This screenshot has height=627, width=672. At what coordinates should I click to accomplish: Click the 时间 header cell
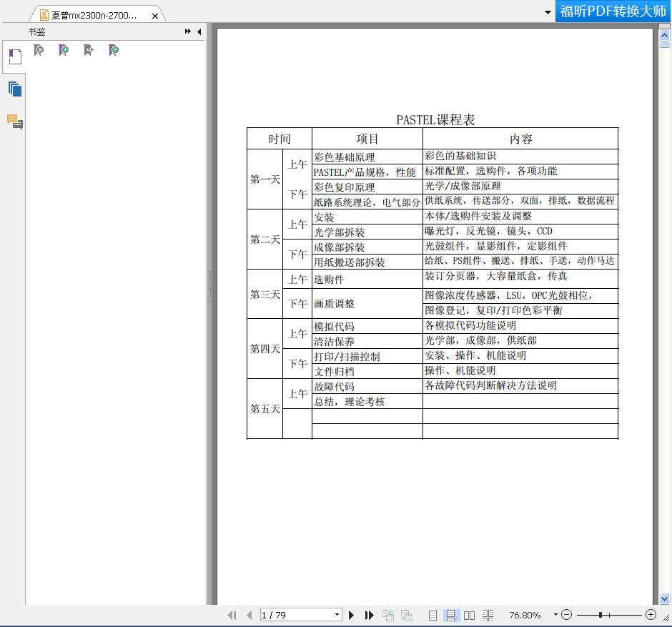[280, 139]
